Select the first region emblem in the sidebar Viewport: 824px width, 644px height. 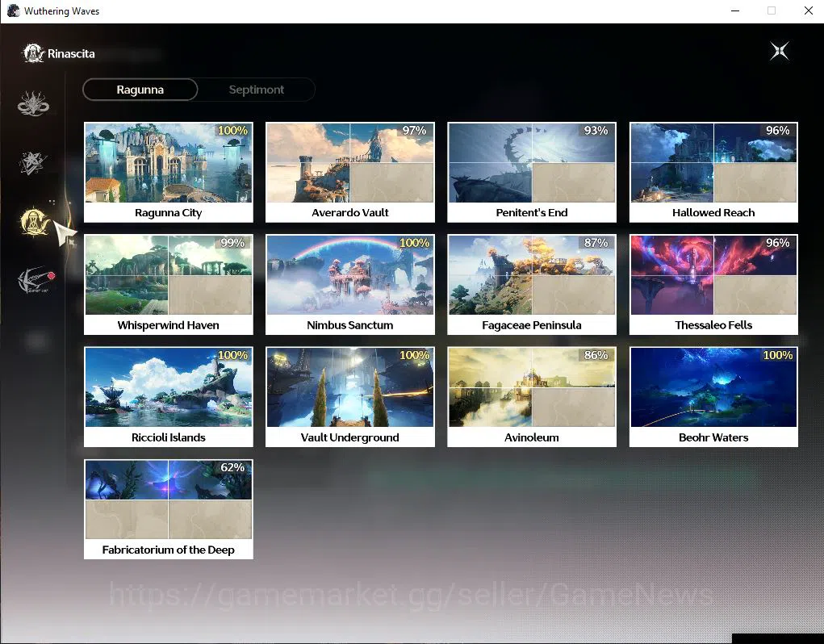pos(34,103)
